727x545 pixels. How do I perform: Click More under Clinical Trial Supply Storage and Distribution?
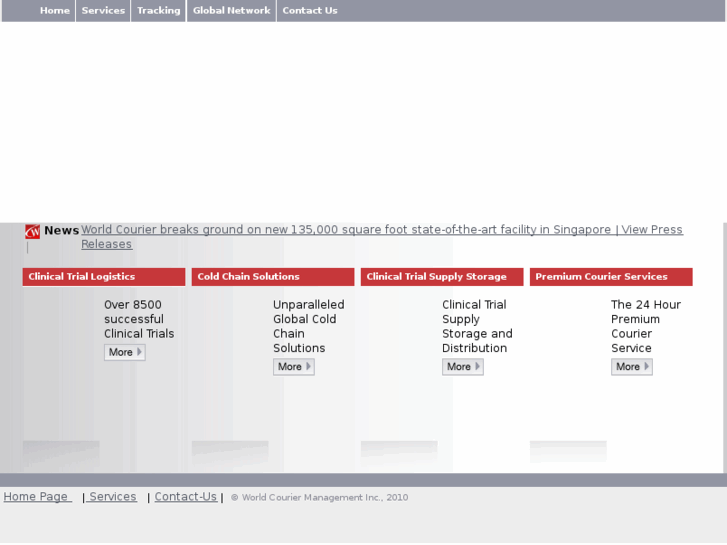click(x=463, y=367)
